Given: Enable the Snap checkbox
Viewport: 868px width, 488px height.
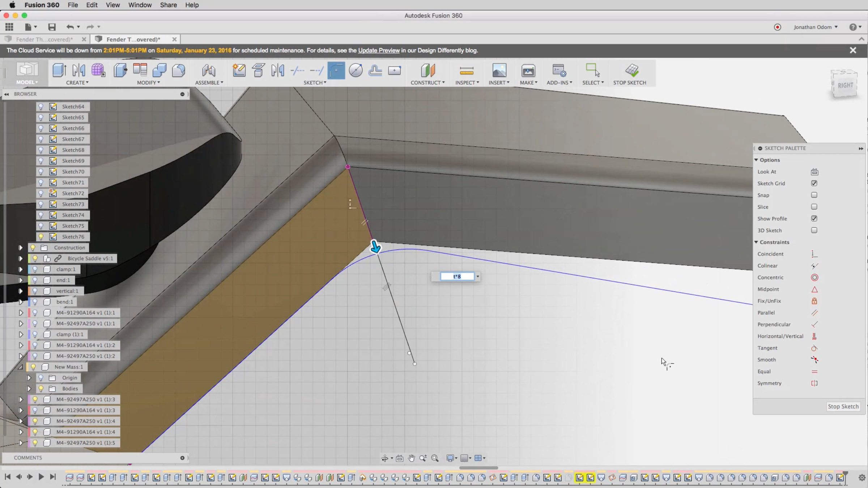Looking at the screenshot, I should point(814,195).
